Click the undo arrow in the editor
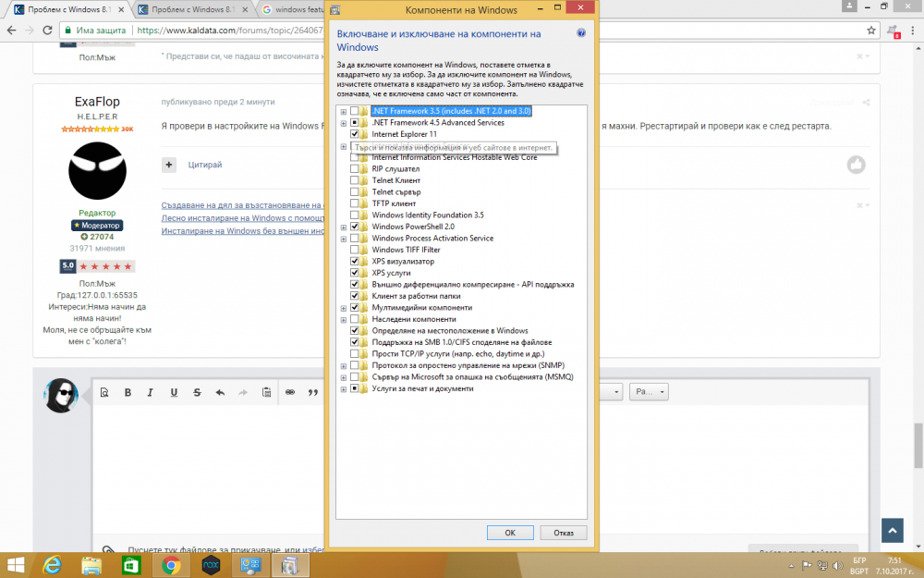 [x=220, y=392]
